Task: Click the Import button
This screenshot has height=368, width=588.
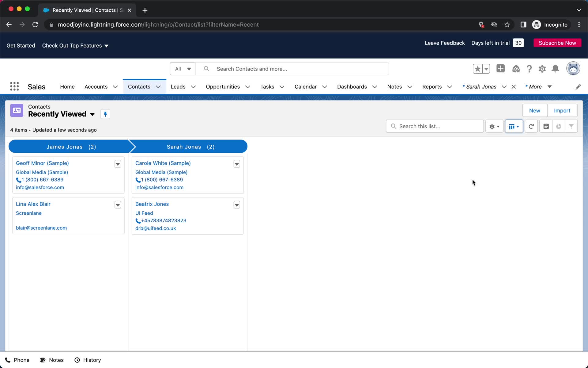Action: point(562,110)
